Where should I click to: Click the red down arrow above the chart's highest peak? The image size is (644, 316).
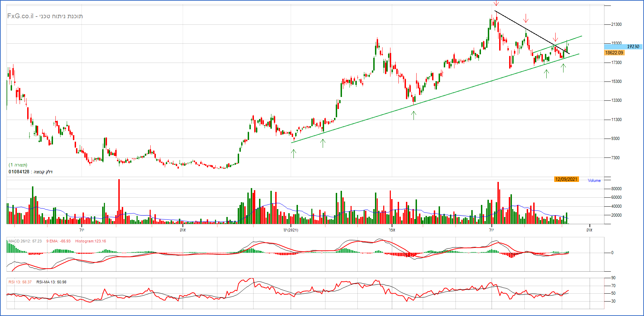(496, 3)
